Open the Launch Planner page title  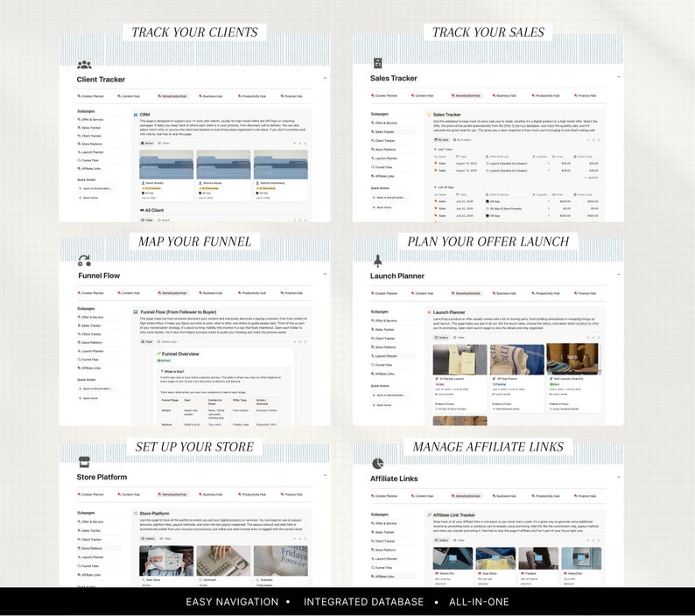click(x=397, y=276)
